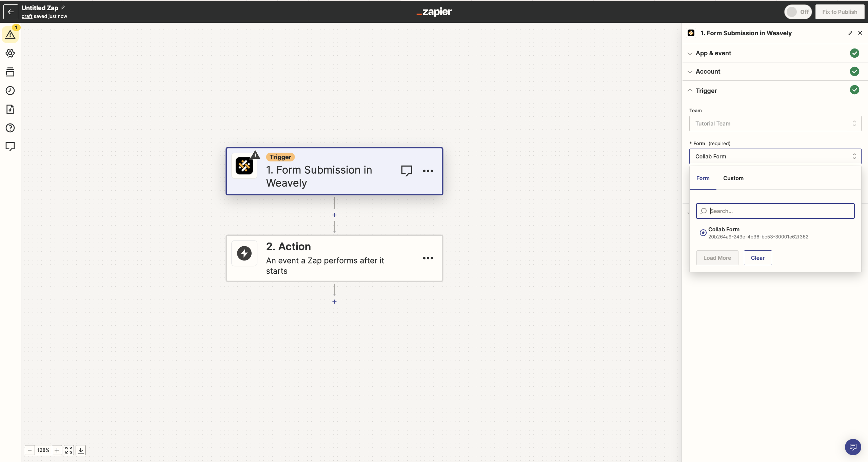Click the Zapier logo in the top center

(x=434, y=12)
